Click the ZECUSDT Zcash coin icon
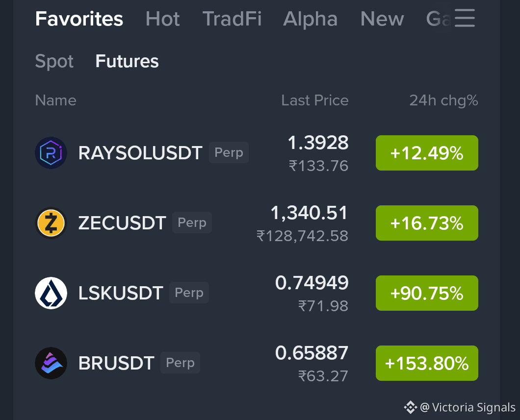Image resolution: width=520 pixels, height=420 pixels. click(x=51, y=223)
